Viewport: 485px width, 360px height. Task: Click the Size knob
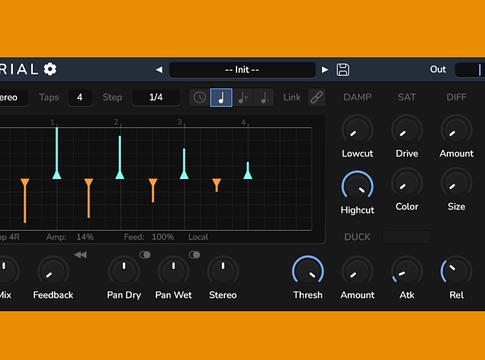(456, 183)
